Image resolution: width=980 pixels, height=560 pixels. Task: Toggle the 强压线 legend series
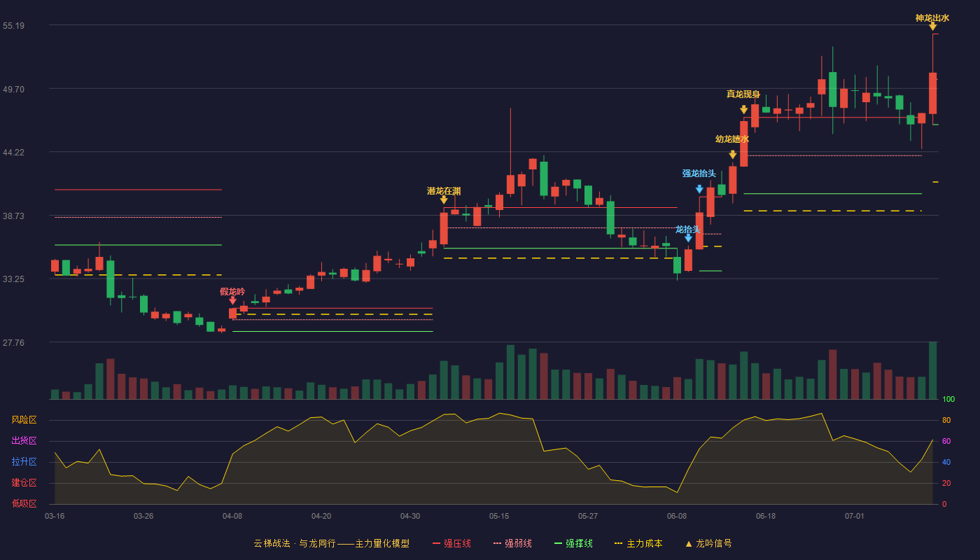(x=451, y=543)
